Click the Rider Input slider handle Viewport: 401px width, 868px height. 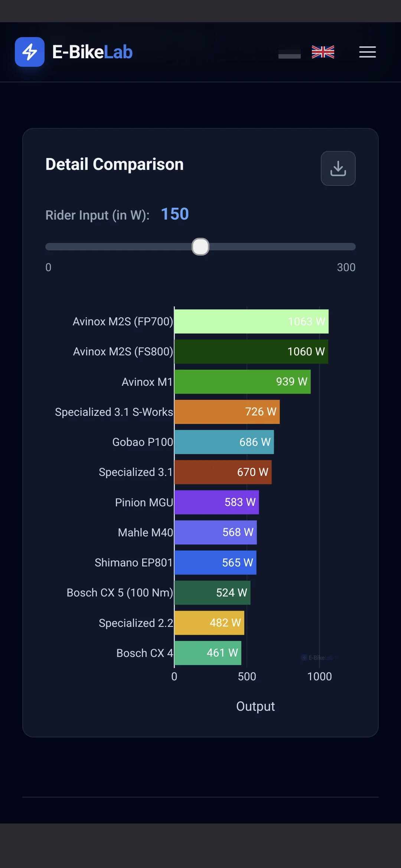pos(200,247)
